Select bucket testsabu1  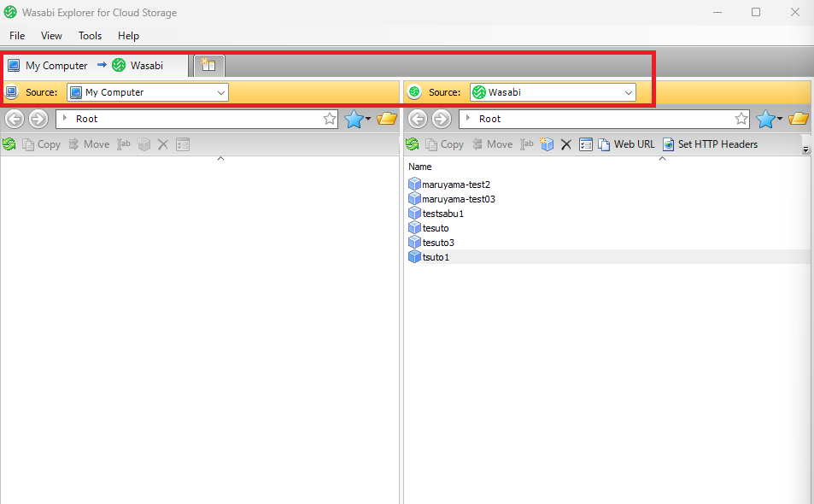click(x=436, y=214)
